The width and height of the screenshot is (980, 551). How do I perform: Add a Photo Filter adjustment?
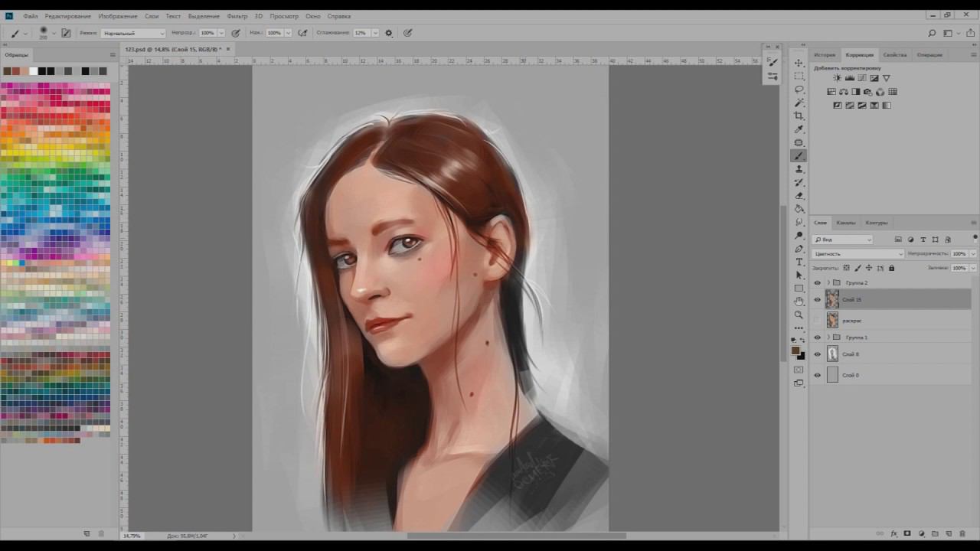[868, 92]
